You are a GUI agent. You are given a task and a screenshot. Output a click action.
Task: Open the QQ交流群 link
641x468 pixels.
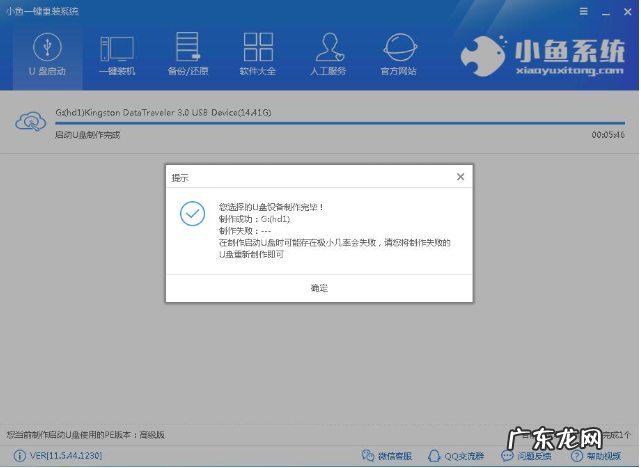[x=456, y=456]
